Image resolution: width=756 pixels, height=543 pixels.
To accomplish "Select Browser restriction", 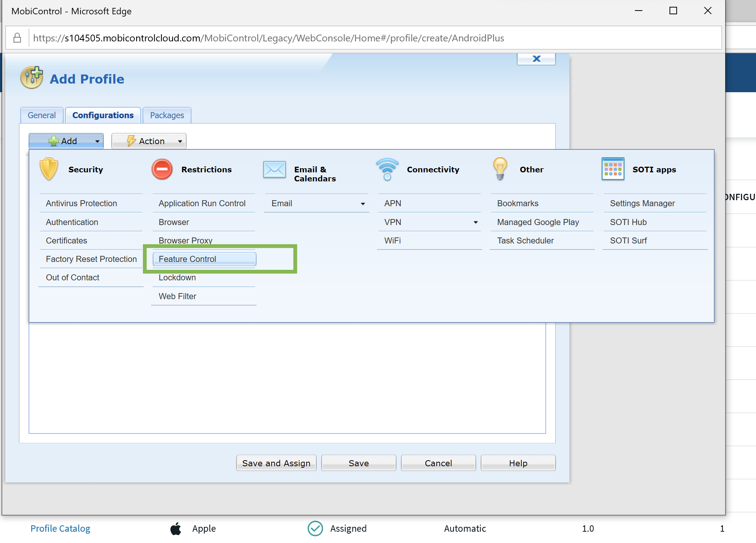I will coord(204,222).
